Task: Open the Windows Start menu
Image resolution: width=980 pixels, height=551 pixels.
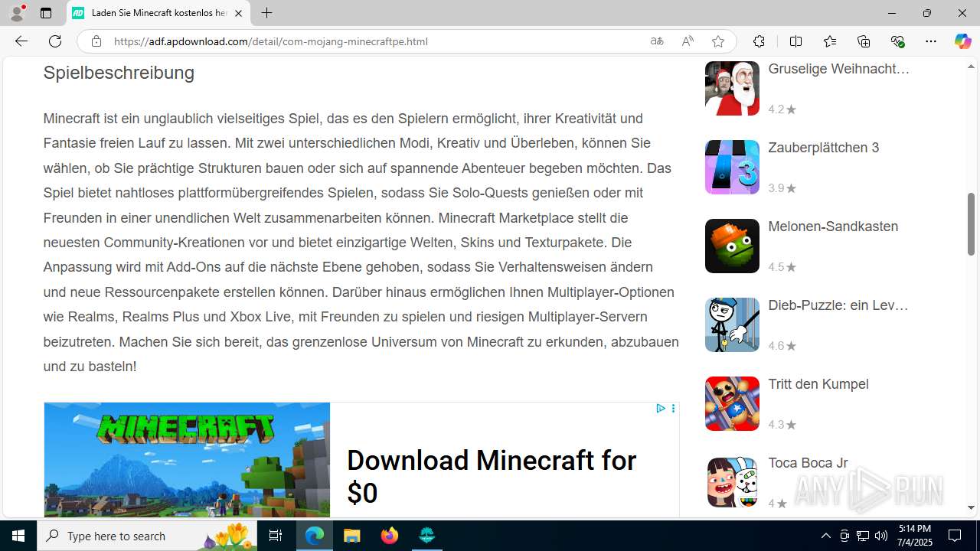Action: (18, 536)
